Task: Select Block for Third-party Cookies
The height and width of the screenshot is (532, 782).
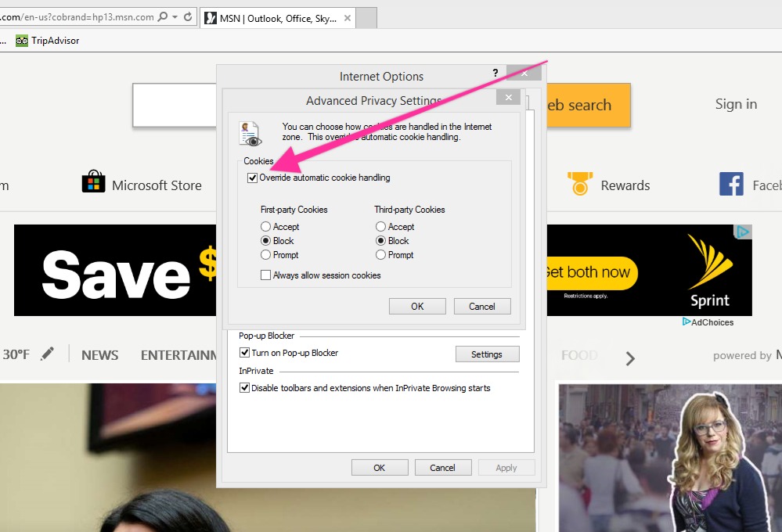Action: [380, 241]
